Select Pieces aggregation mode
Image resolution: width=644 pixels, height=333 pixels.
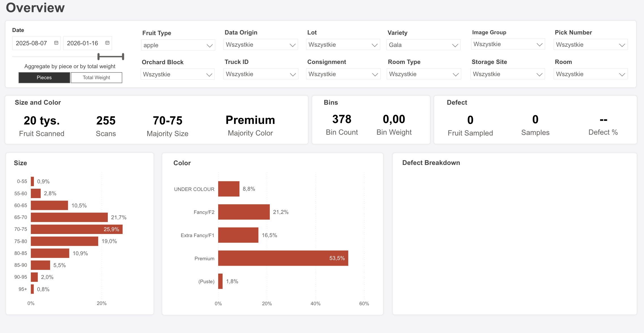[x=44, y=78]
